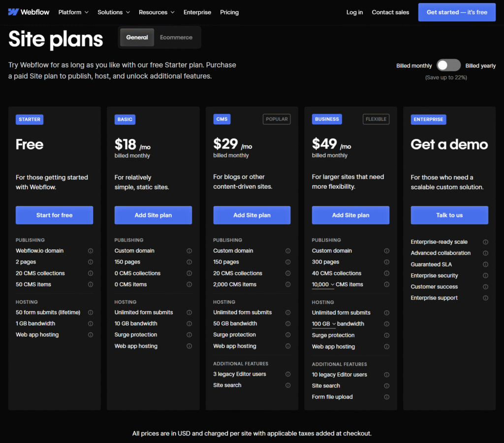The image size is (504, 443).
Task: Switch to the Ecommerce plans tab
Action: pyautogui.click(x=176, y=37)
